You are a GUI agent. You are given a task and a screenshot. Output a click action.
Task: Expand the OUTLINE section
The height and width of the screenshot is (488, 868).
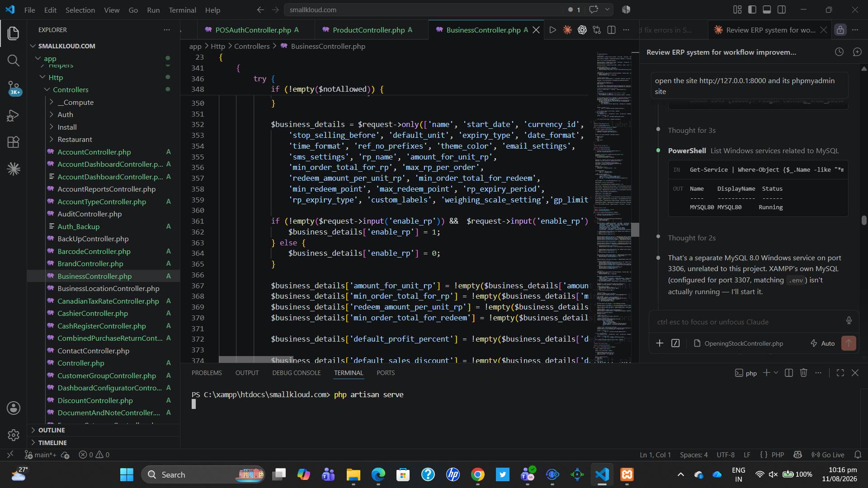(x=52, y=430)
